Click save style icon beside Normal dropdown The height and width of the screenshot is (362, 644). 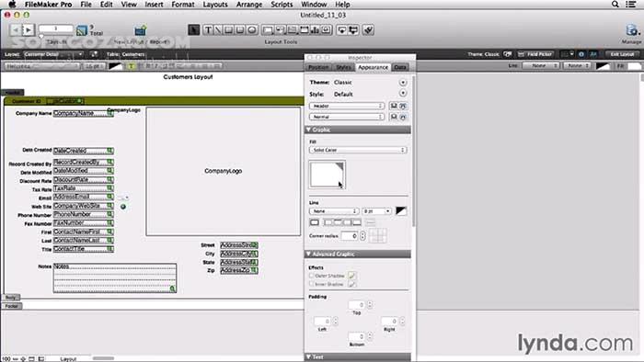[394, 117]
